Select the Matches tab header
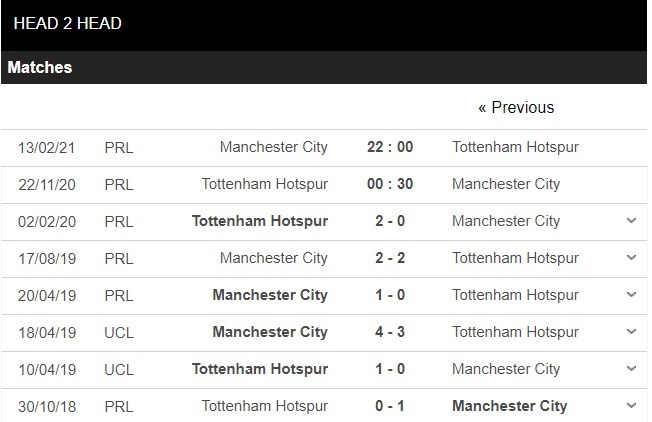 tap(40, 68)
